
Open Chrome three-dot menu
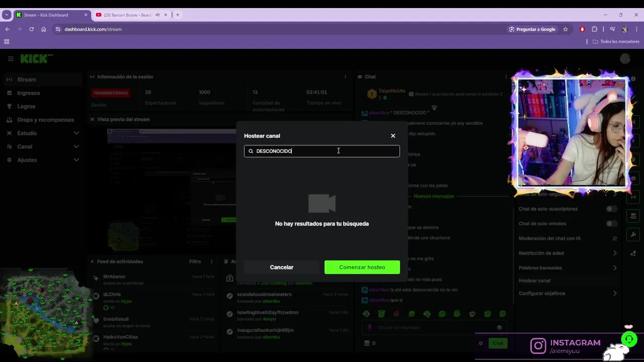click(x=636, y=29)
